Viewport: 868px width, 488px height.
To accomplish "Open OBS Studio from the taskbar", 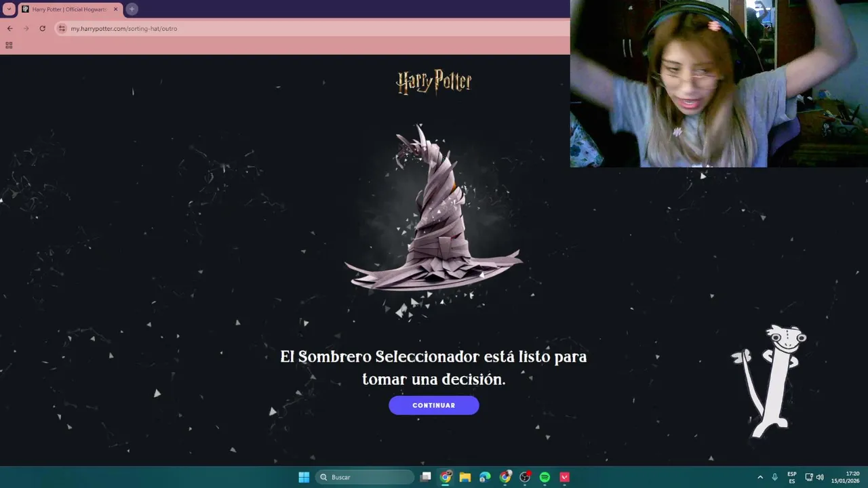I will [x=525, y=477].
